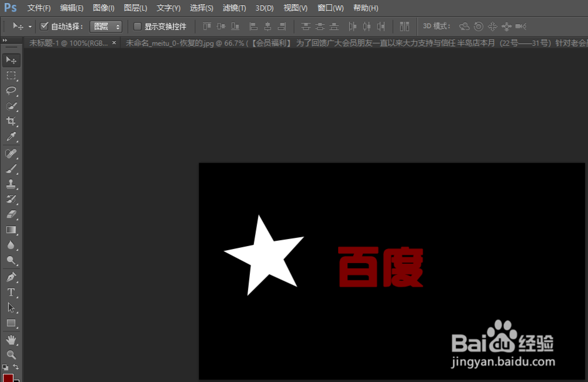Select the Brush tool
This screenshot has width=588, height=382.
(11, 169)
